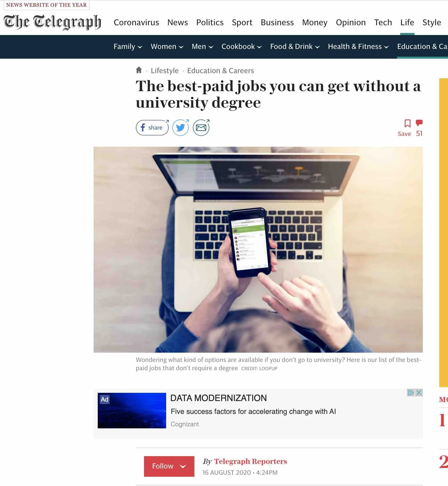Click the Data Modernization ad headline
The width and height of the screenshot is (448, 486).
(218, 398)
